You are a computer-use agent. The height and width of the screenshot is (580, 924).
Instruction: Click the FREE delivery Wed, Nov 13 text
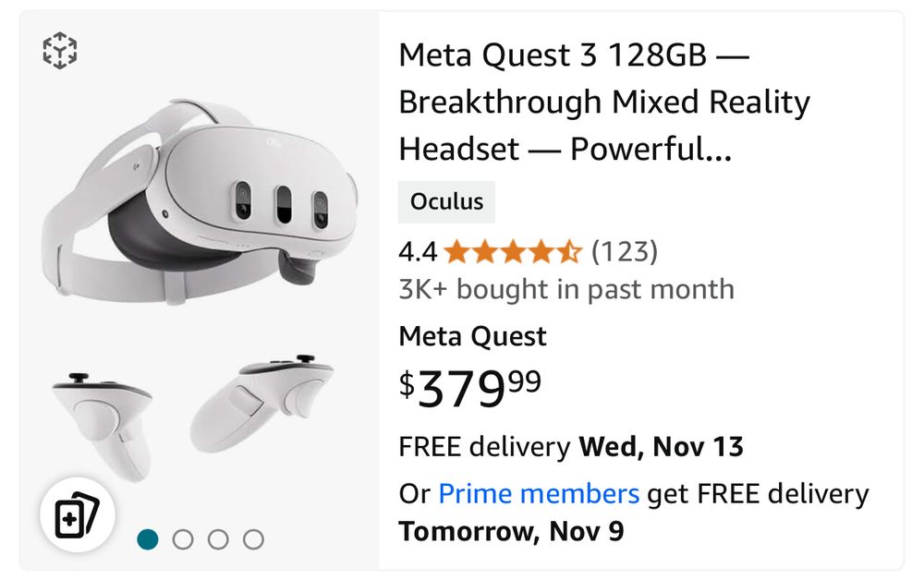(x=571, y=446)
